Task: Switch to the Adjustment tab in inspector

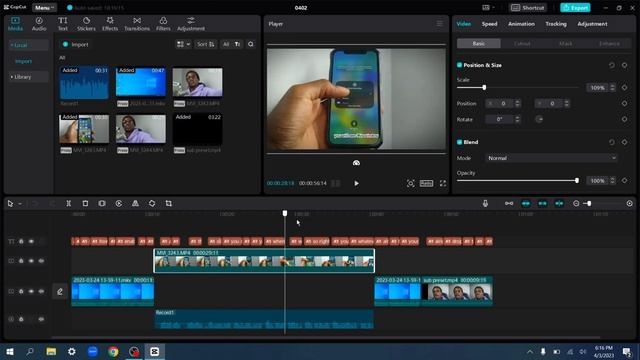Action: (592, 24)
